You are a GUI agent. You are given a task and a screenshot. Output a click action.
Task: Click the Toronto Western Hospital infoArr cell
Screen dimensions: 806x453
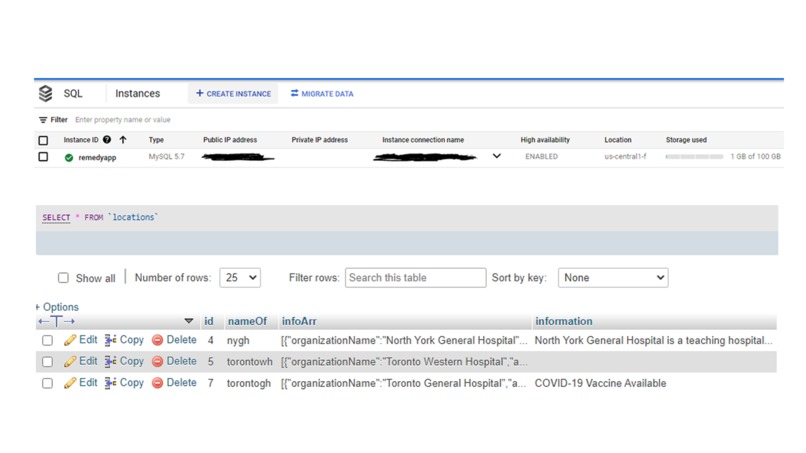click(404, 362)
